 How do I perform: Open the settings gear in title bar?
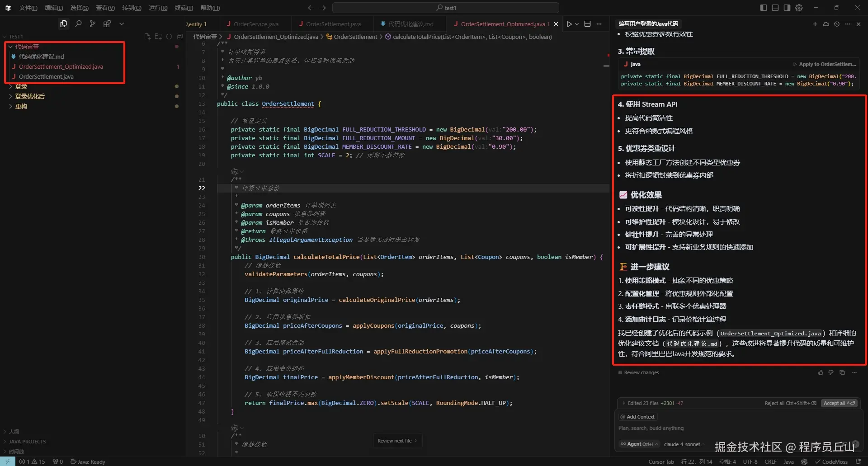point(799,8)
